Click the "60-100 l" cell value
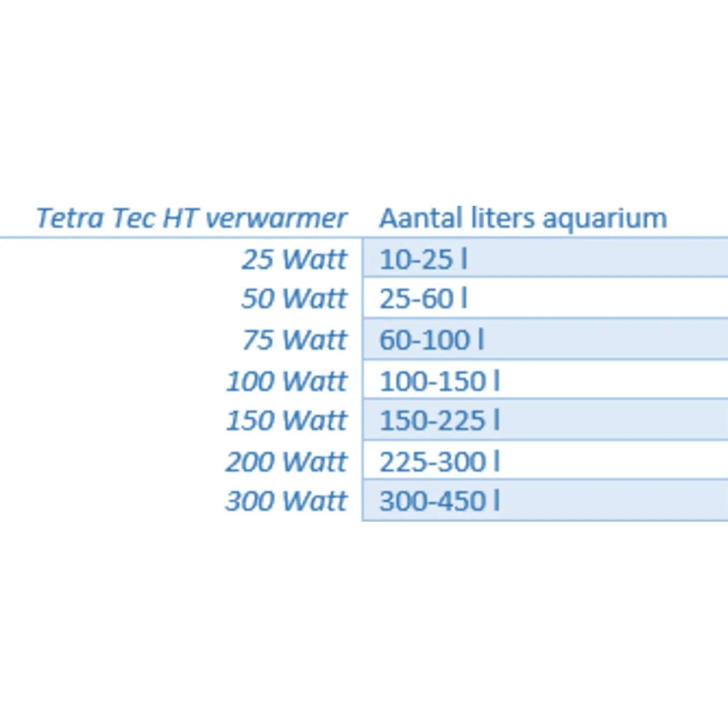 point(431,340)
